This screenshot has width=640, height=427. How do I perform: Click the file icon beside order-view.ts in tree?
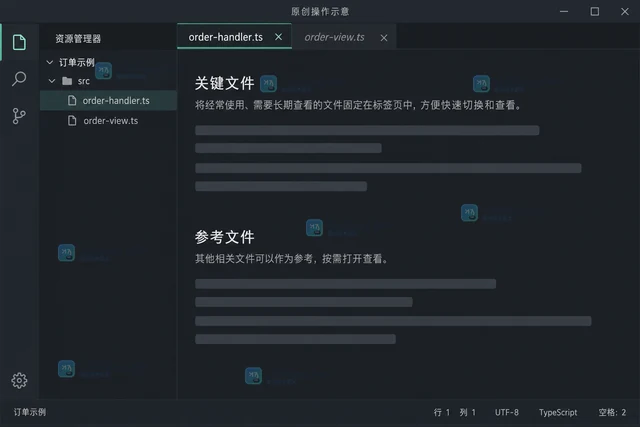click(72, 121)
